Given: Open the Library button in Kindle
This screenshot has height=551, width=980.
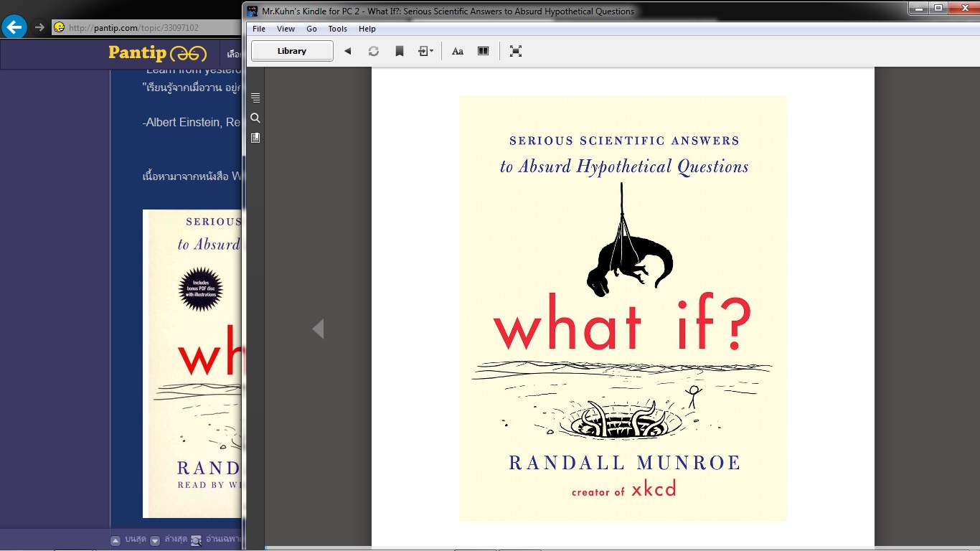Looking at the screenshot, I should (x=292, y=51).
